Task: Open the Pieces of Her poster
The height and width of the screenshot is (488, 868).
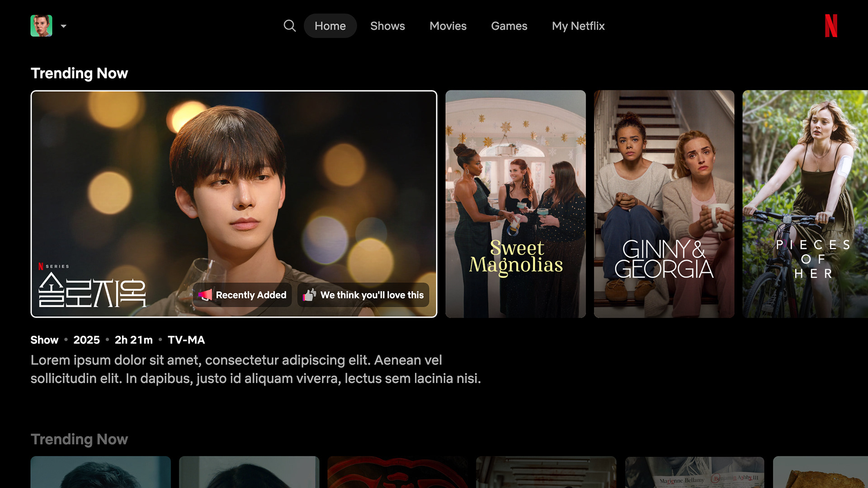Action: coord(805,203)
